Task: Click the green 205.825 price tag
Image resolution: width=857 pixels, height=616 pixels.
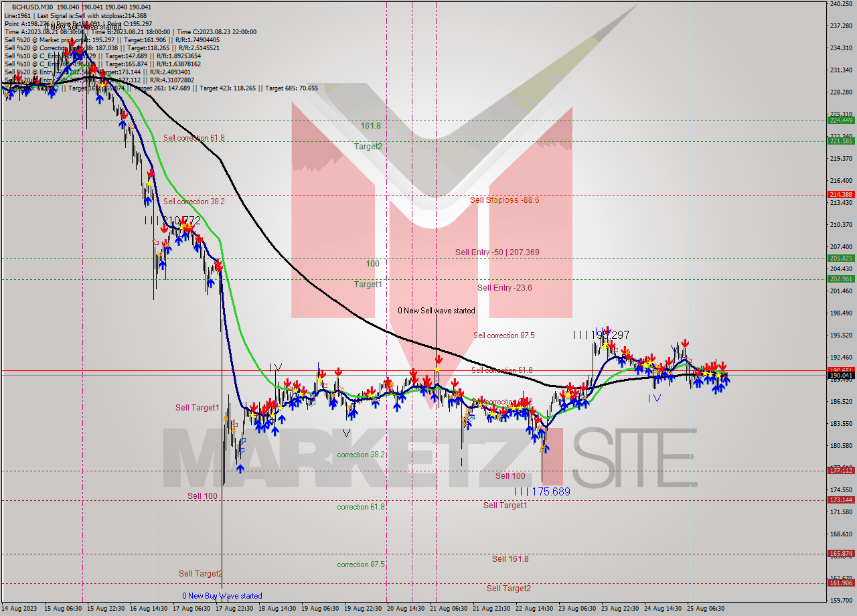Action: tap(841, 258)
